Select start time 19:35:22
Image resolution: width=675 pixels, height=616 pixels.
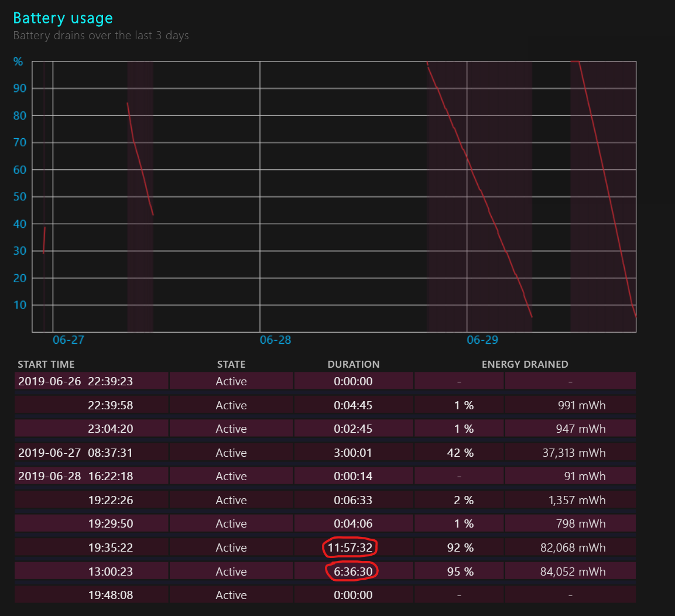110,547
